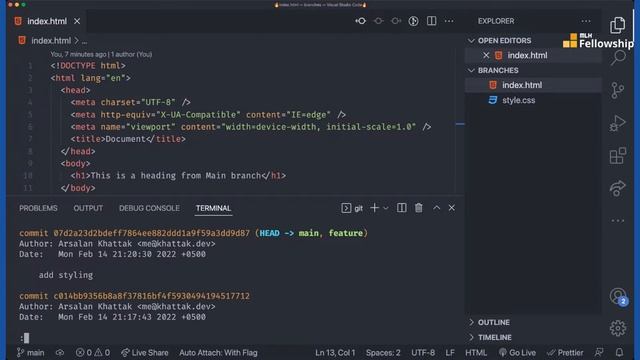640x360 pixels.
Task: Split the terminal pane
Action: click(x=402, y=208)
